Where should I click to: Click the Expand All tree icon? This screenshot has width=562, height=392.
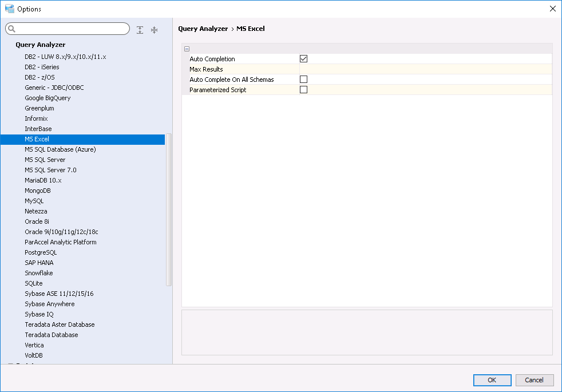140,30
